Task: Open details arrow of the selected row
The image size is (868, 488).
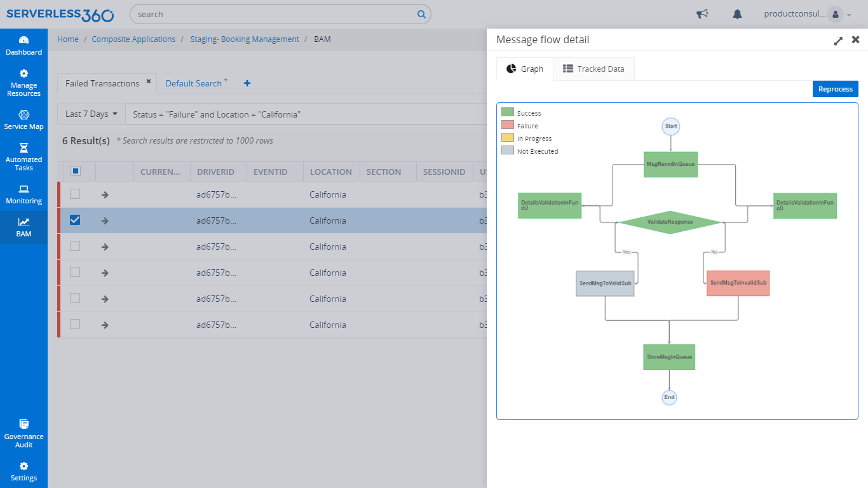Action: (x=105, y=220)
